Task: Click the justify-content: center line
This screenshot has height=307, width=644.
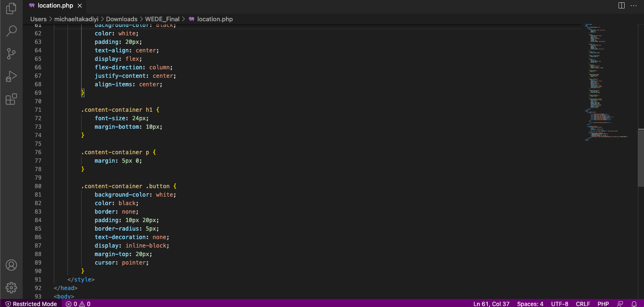Action: tap(135, 75)
